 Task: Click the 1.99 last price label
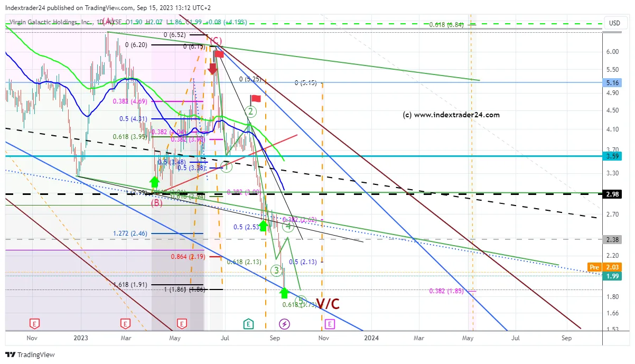[x=613, y=276]
